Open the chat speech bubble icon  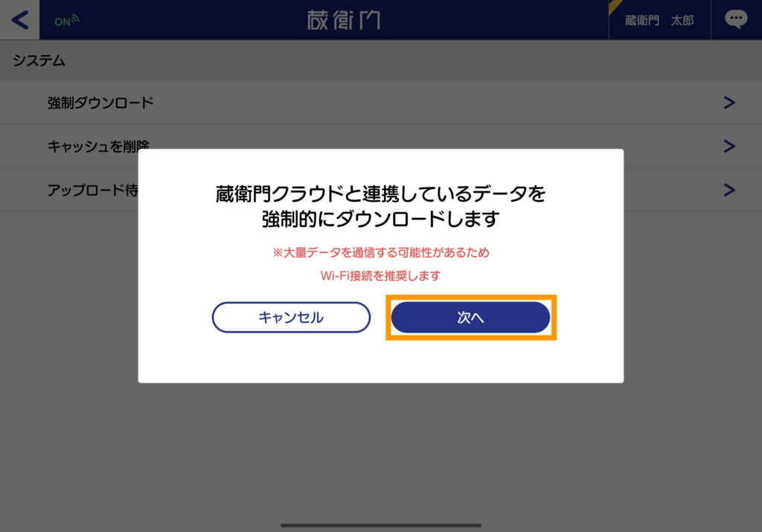(736, 19)
